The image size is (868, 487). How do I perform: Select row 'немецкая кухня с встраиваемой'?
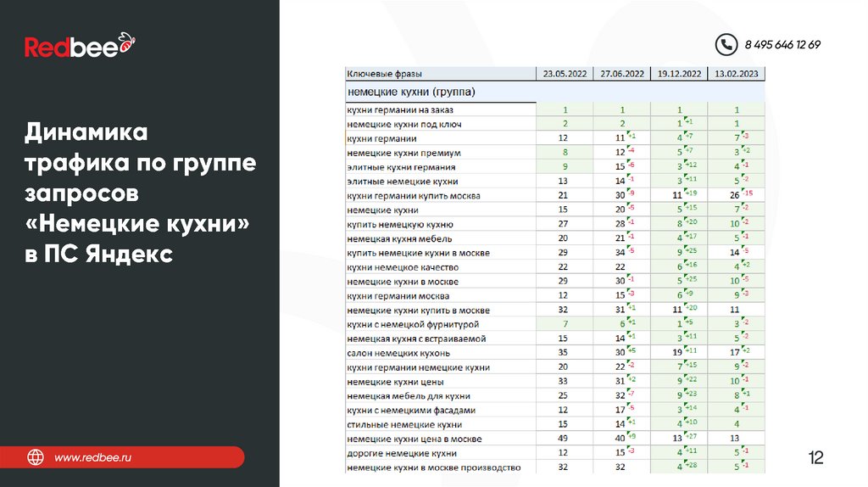555,339
